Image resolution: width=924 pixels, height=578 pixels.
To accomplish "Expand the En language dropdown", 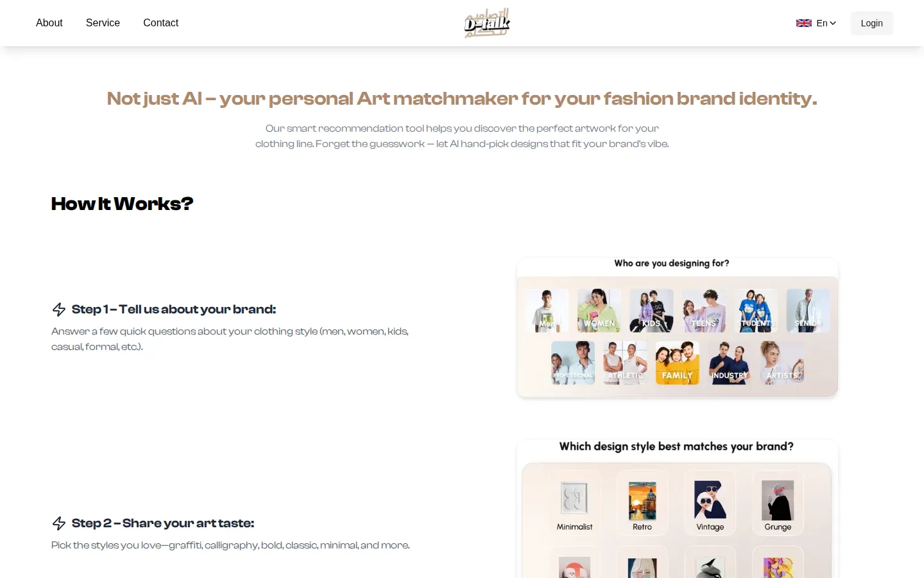I will click(826, 23).
